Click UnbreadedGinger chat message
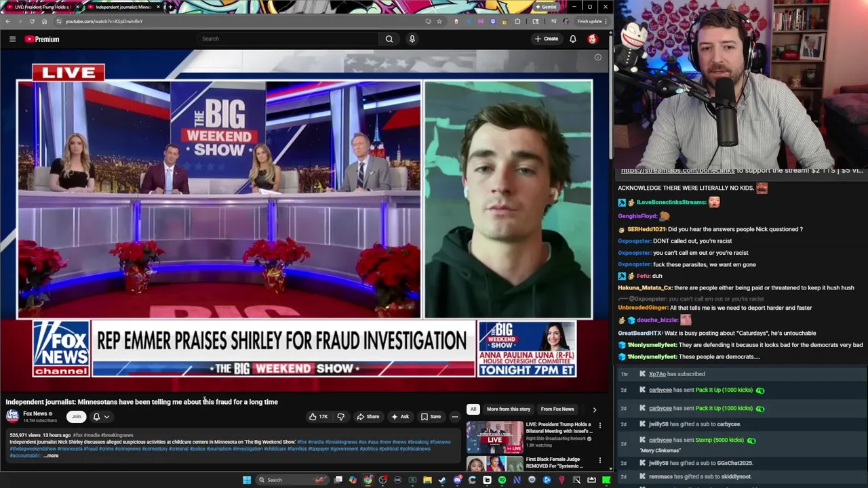Viewport: 868px width, 488px height. click(x=715, y=308)
